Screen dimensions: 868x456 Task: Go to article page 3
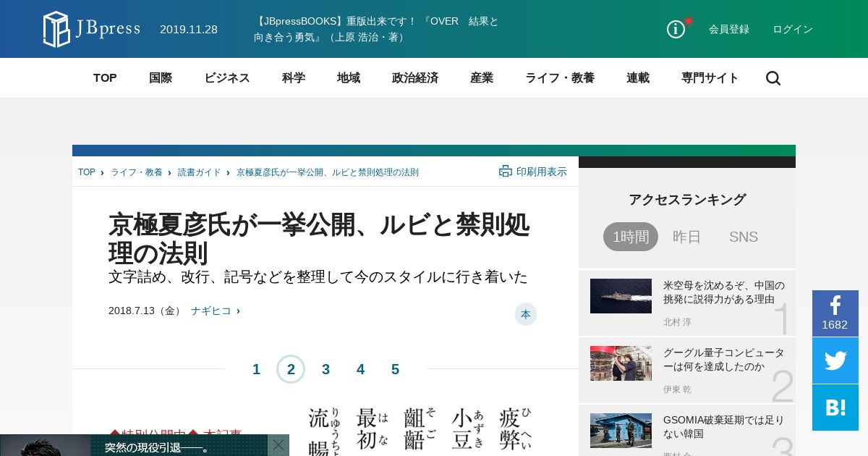325,369
